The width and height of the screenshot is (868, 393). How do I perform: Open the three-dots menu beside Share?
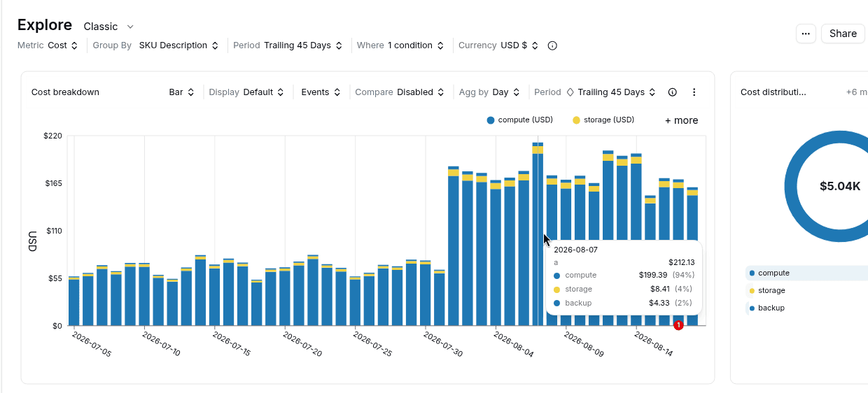point(806,34)
